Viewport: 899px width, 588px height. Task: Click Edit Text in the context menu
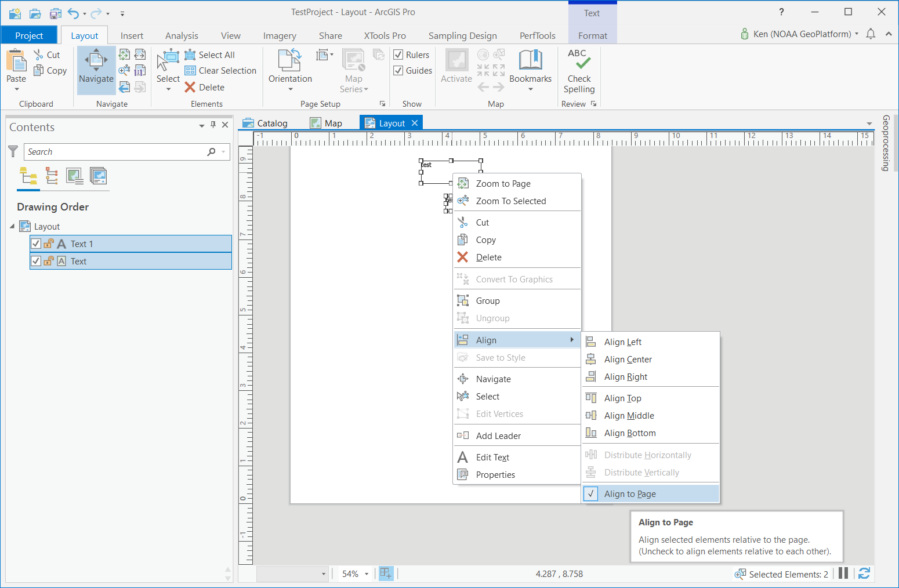pyautogui.click(x=517, y=458)
